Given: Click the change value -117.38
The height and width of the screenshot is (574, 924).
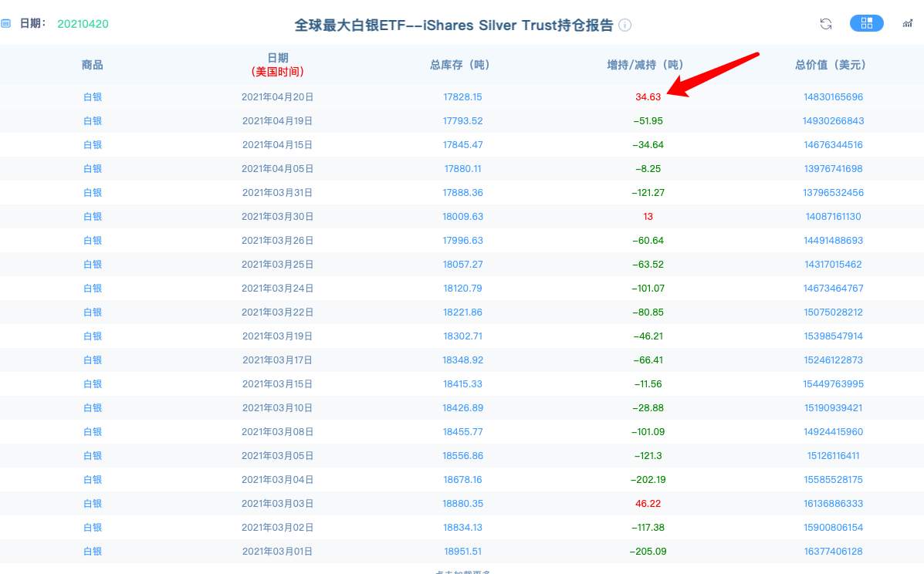Looking at the screenshot, I should (648, 528).
